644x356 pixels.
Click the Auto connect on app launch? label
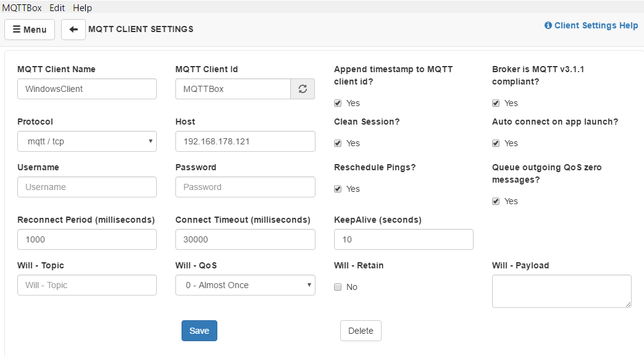pos(555,122)
